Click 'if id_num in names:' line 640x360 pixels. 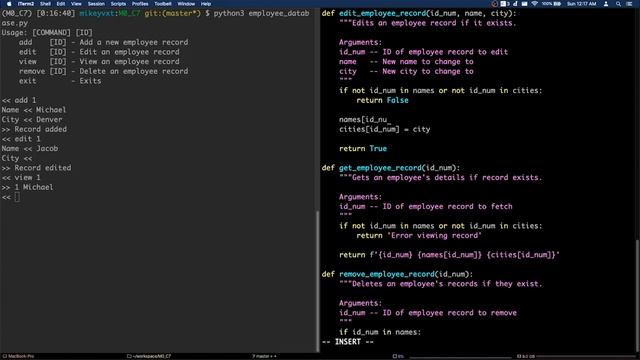point(380,332)
